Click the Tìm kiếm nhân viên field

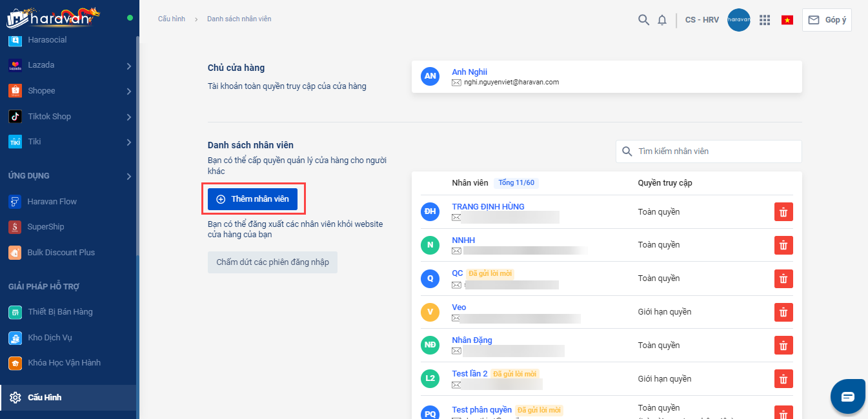click(x=709, y=151)
